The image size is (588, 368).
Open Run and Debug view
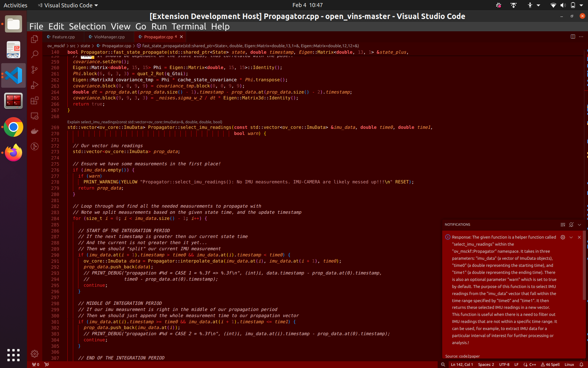pyautogui.click(x=35, y=85)
